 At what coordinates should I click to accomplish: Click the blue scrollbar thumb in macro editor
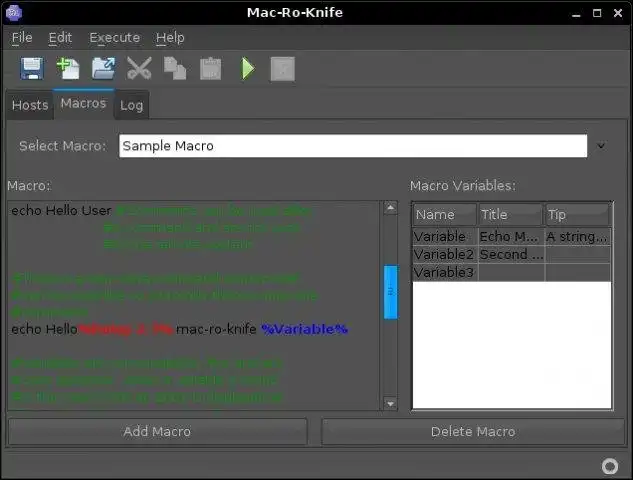[x=390, y=292]
